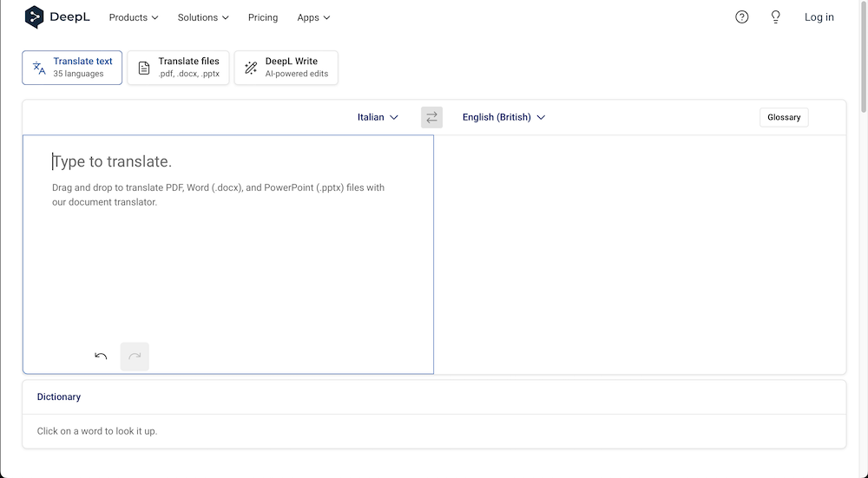
Task: Click the empty translation output pane
Action: point(640,254)
